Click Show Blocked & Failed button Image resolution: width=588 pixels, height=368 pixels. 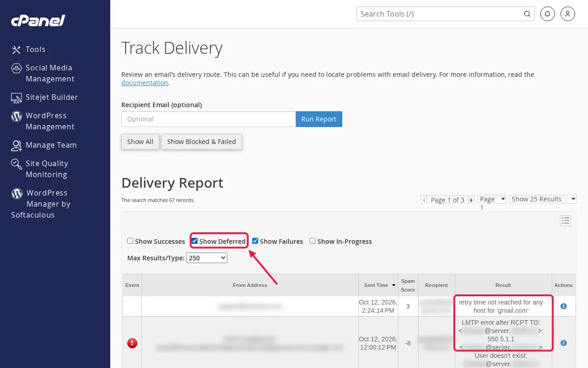tap(201, 142)
